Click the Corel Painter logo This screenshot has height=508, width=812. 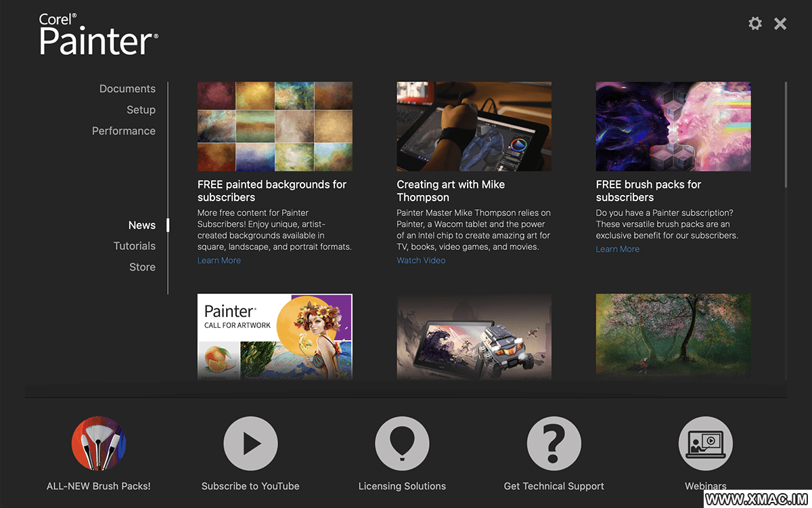tap(99, 35)
